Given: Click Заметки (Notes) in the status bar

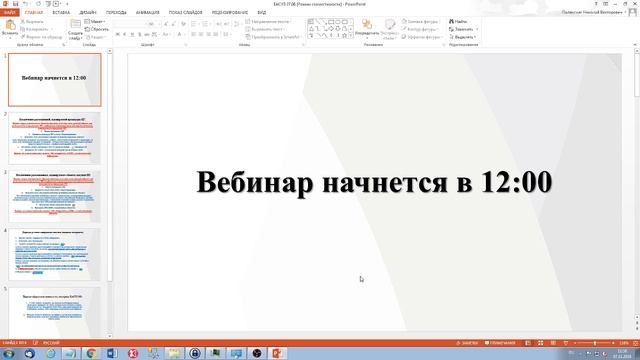Looking at the screenshot, I should tap(466, 343).
